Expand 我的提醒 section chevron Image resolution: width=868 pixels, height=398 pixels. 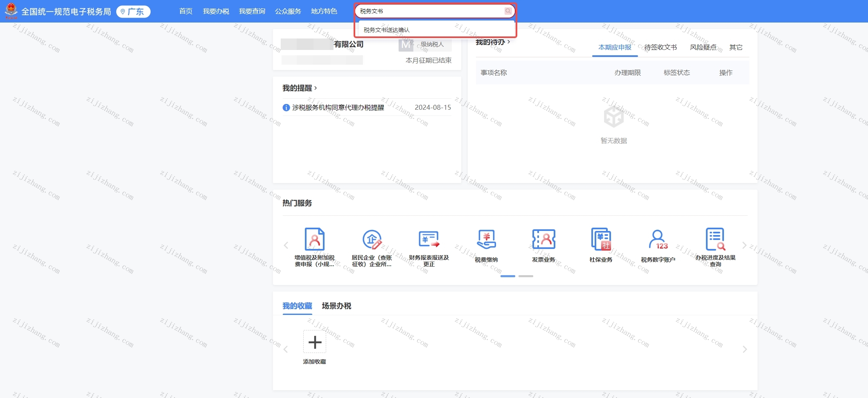pos(316,88)
